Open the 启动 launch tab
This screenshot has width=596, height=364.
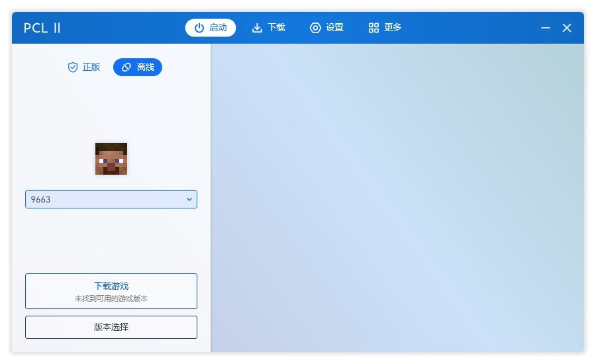[x=211, y=28]
